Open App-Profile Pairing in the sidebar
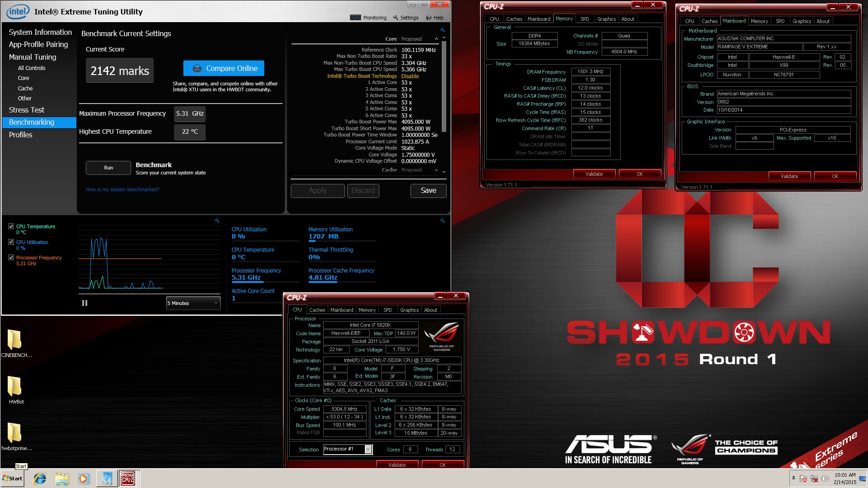Screen dimensions: 868x488 [38, 44]
